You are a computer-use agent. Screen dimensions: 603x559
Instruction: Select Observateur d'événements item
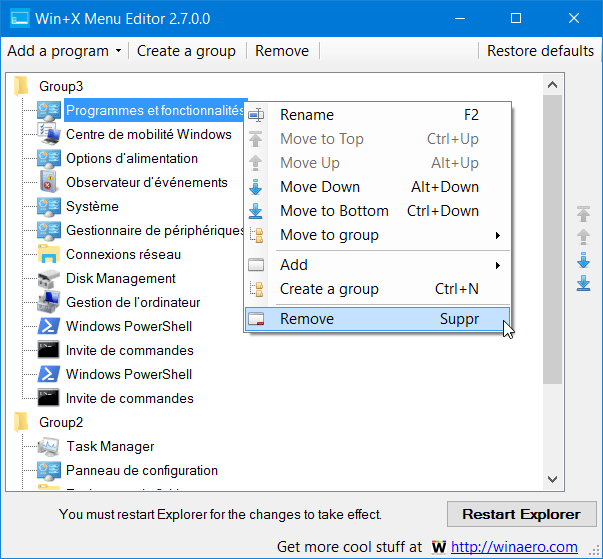click(147, 182)
